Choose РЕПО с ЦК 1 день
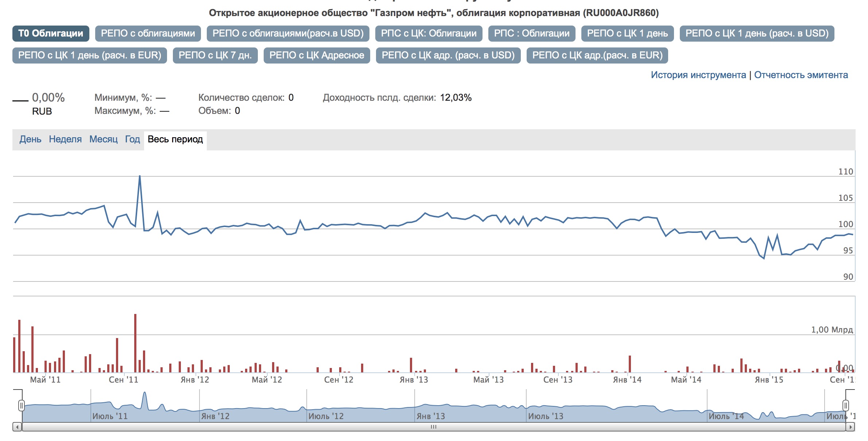 (627, 34)
